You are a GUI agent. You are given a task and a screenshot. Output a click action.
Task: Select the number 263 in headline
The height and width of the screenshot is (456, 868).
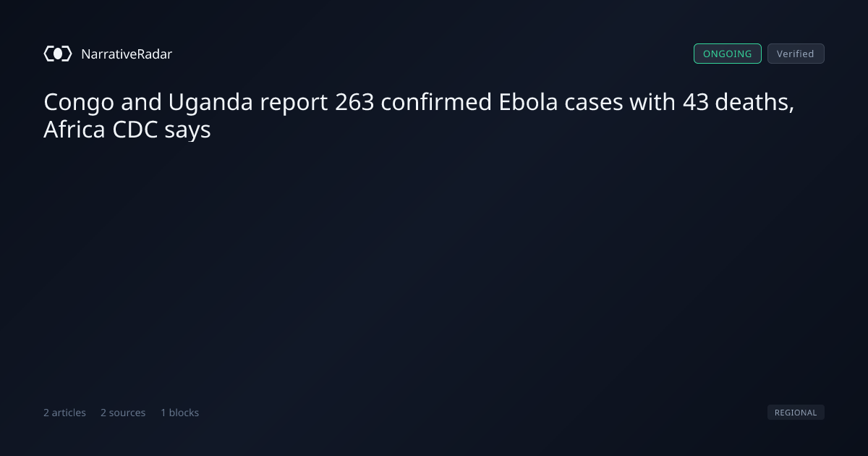coord(354,104)
